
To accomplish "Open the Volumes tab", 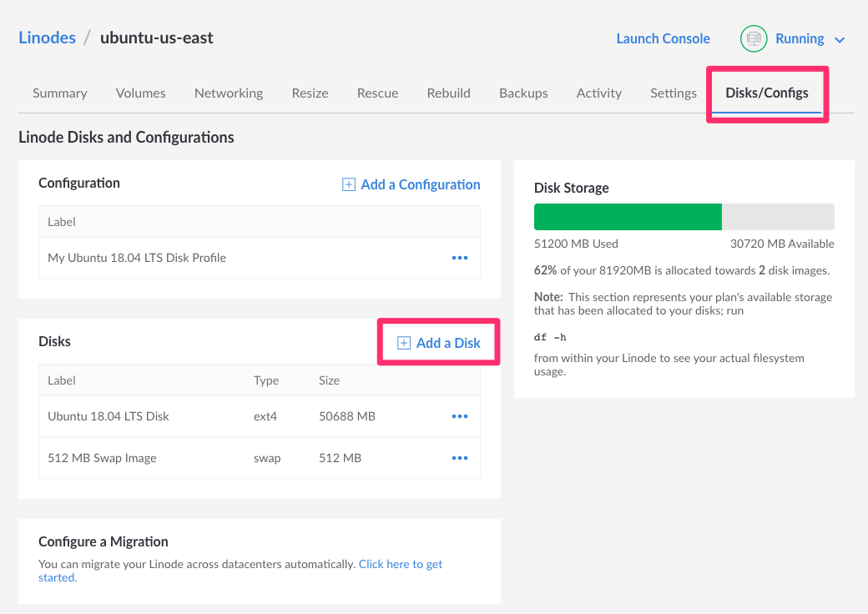I will tap(140, 93).
